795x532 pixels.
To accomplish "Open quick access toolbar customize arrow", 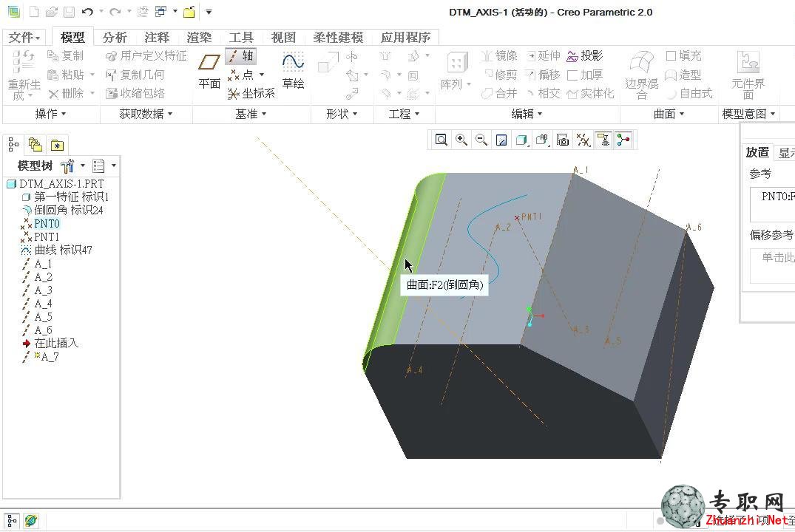I will coord(209,12).
